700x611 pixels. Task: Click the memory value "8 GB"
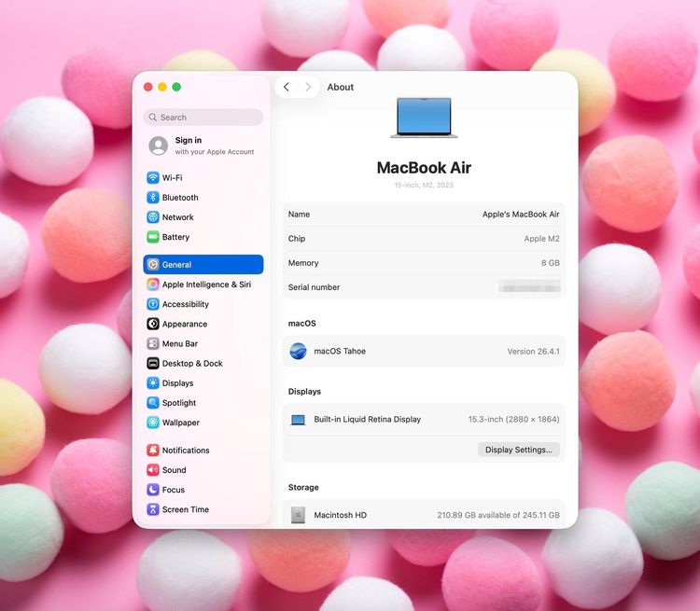coord(550,263)
